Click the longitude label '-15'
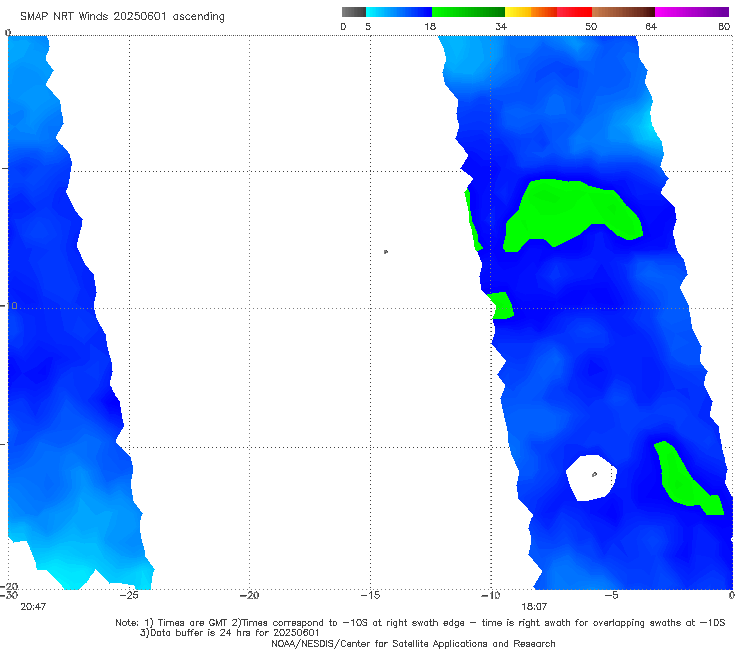This screenshot has height=650, width=740. pos(370,595)
